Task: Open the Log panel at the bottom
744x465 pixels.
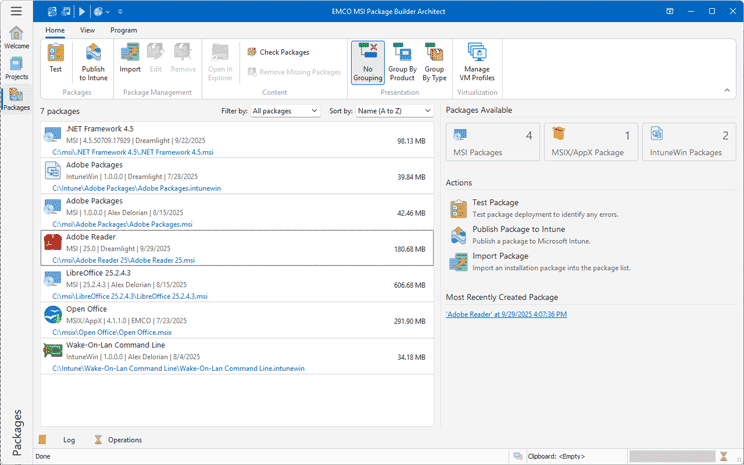Action: [x=68, y=439]
